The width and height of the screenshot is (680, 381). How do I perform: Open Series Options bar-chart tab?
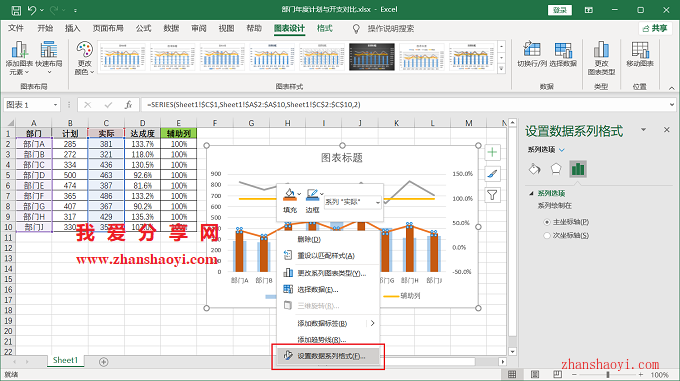point(578,169)
